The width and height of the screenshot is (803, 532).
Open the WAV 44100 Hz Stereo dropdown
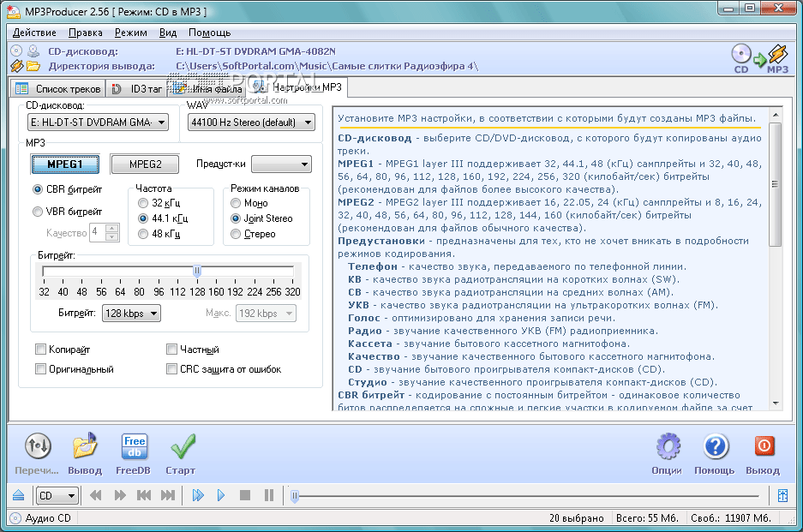[x=251, y=123]
